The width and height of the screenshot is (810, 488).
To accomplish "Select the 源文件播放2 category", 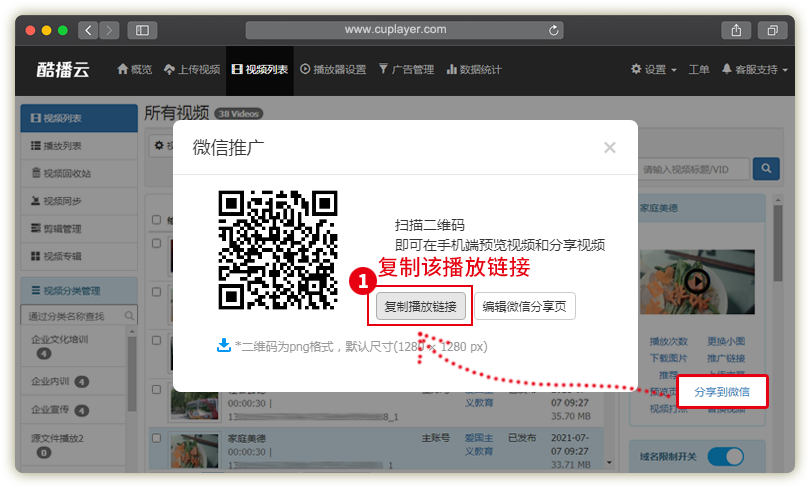I will 57,438.
